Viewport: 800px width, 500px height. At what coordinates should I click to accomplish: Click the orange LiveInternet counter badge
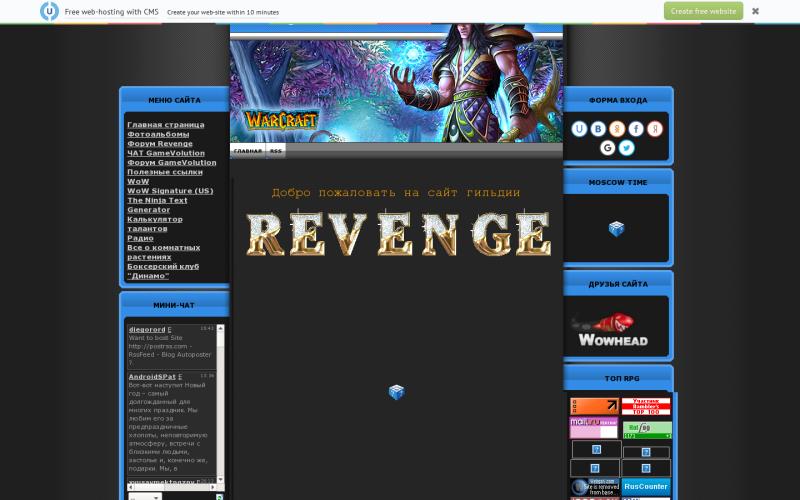tap(594, 406)
